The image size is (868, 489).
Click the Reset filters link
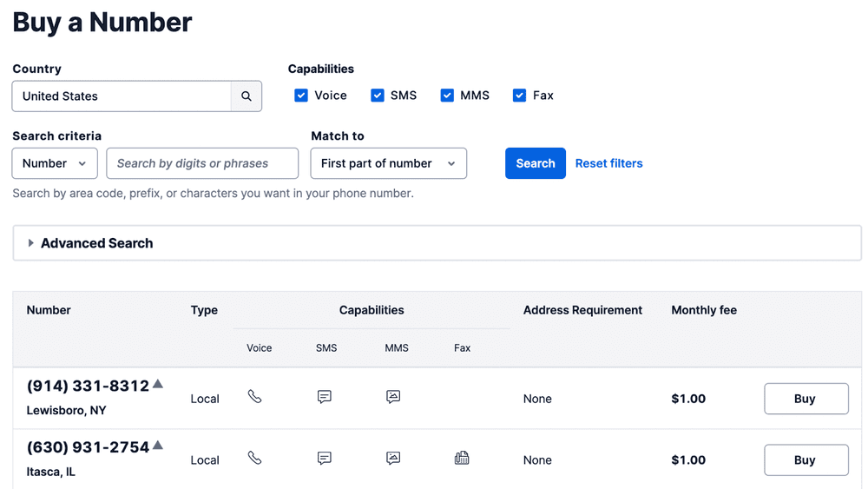coord(608,163)
